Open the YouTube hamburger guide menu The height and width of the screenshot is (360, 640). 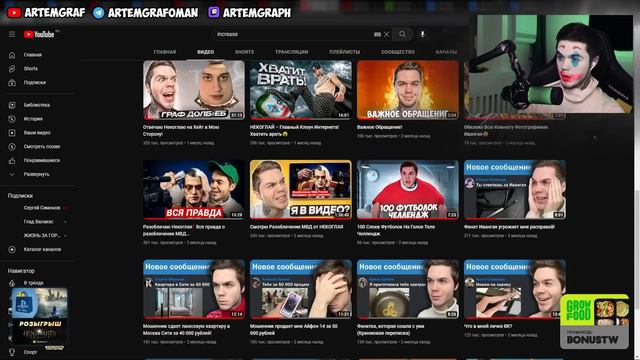pos(12,34)
